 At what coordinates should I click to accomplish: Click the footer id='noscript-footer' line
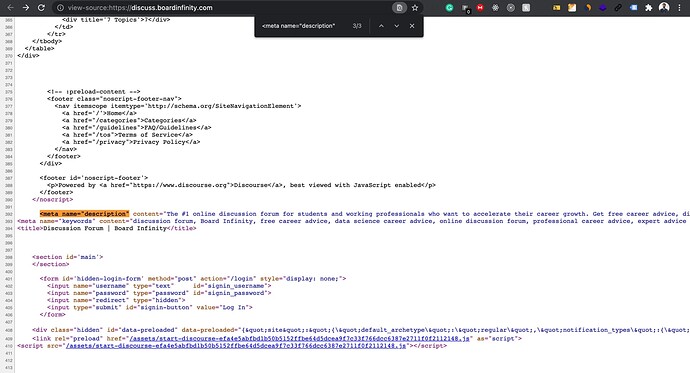pyautogui.click(x=94, y=178)
